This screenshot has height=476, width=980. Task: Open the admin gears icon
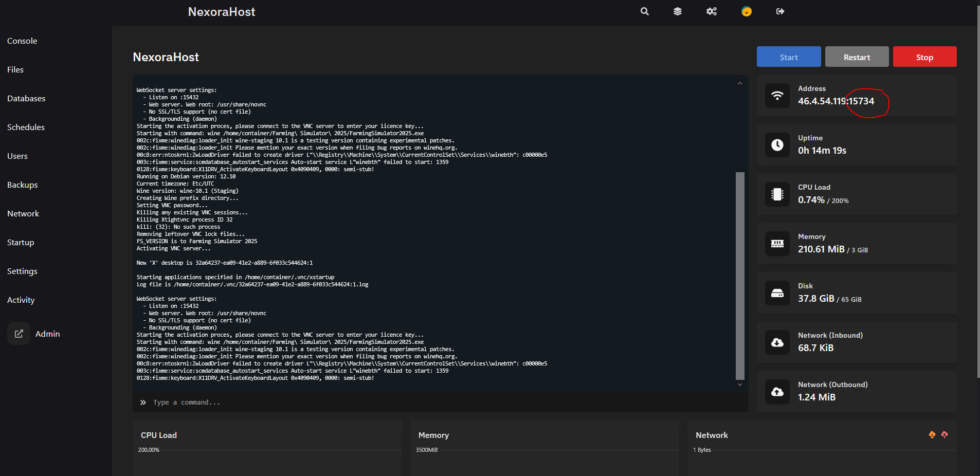pyautogui.click(x=712, y=11)
